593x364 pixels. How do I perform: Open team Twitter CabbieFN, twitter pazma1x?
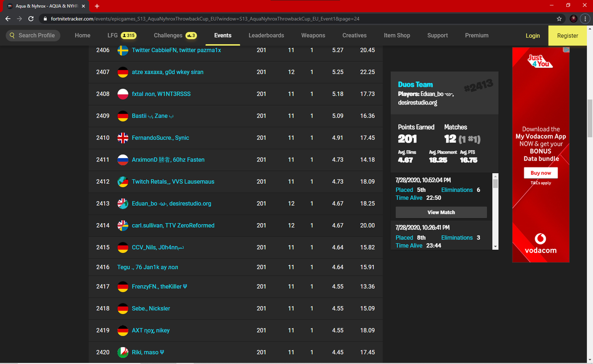(176, 50)
